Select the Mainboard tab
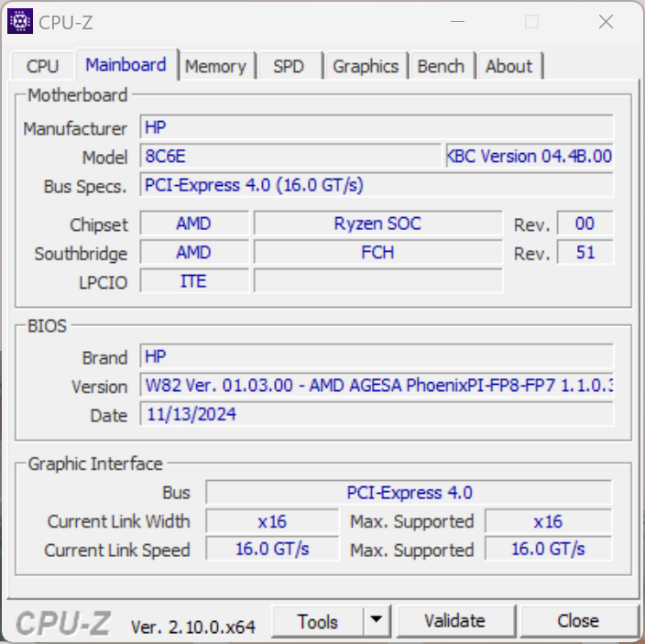The image size is (645, 644). (x=126, y=65)
